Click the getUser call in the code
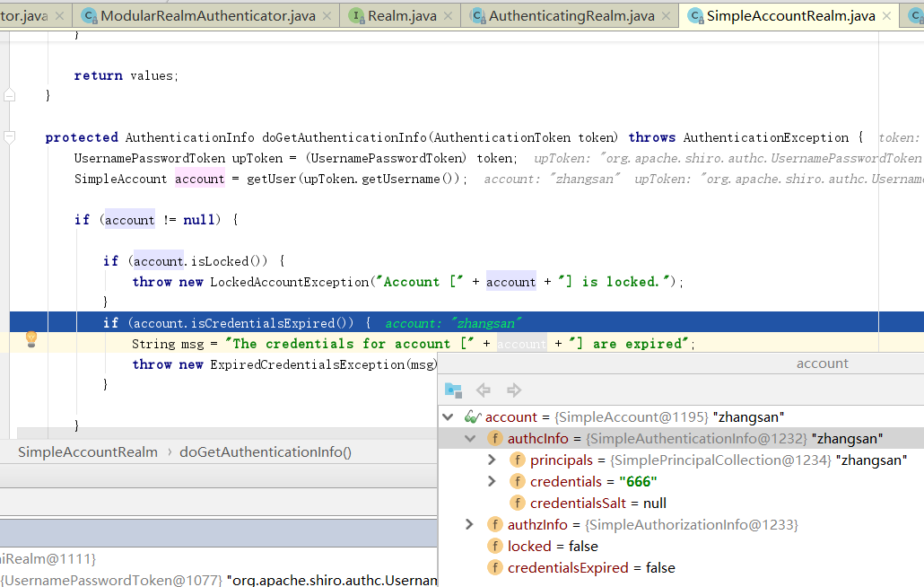 point(271,179)
